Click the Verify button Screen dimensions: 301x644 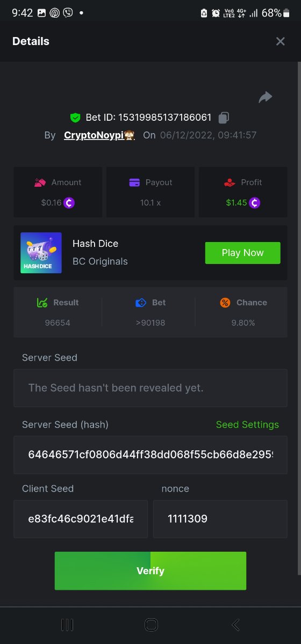click(x=150, y=571)
